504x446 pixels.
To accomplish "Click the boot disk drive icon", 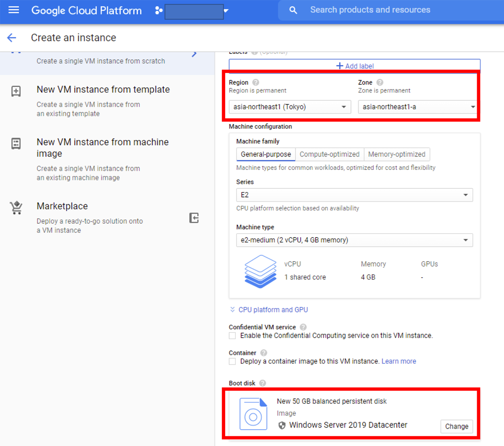I will pos(253,414).
